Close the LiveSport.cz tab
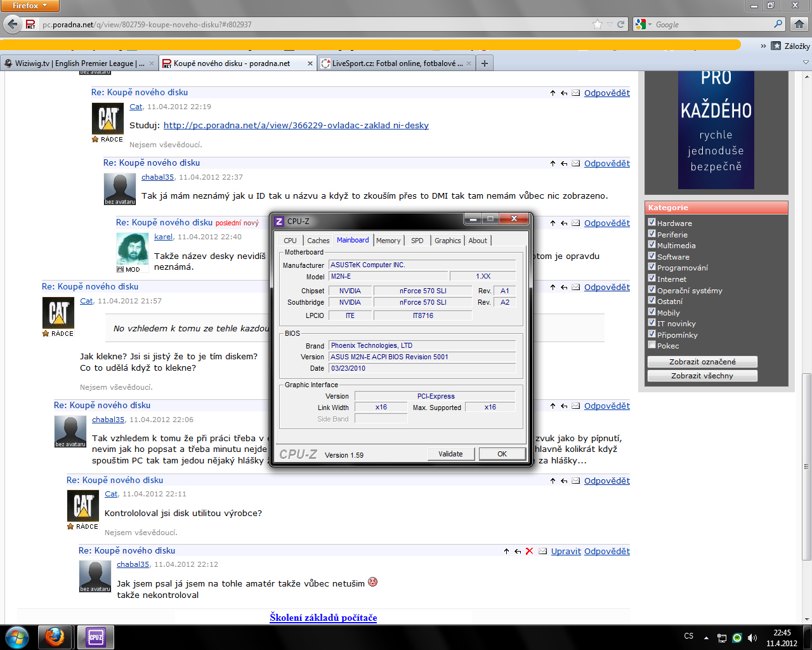Image resolution: width=812 pixels, height=650 pixels. pos(469,63)
